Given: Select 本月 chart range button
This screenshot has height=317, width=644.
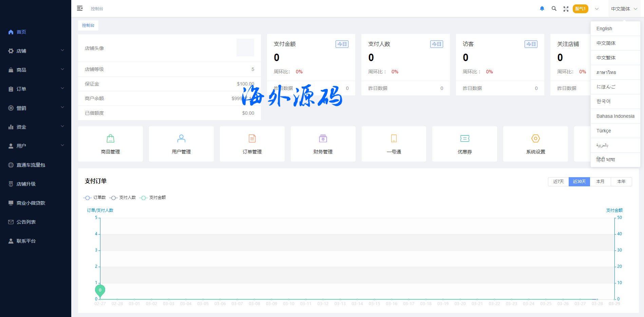Looking at the screenshot, I should (600, 182).
